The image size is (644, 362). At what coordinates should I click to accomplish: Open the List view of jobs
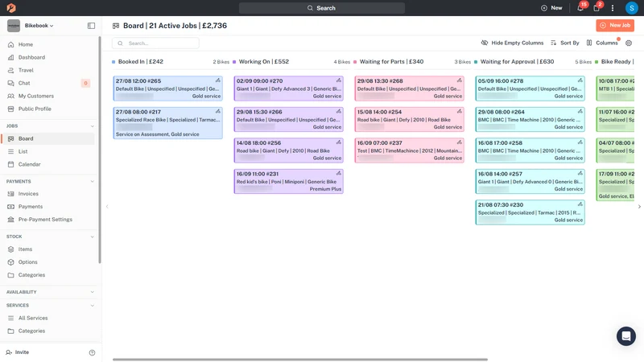pos(23,151)
